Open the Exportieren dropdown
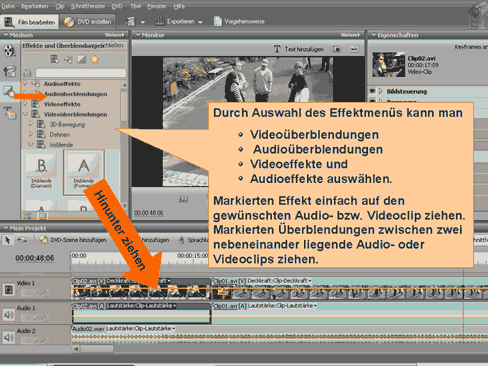 [x=179, y=22]
